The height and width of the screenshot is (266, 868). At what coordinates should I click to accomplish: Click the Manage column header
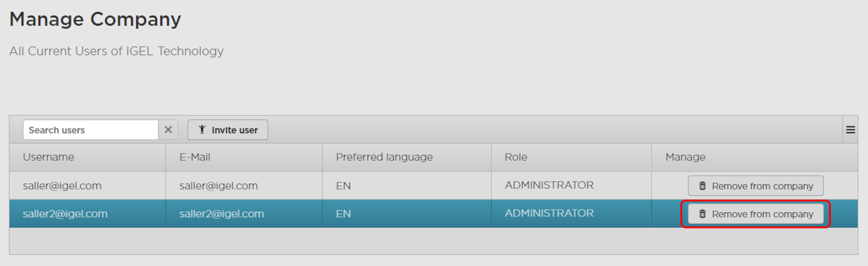pyautogui.click(x=685, y=157)
